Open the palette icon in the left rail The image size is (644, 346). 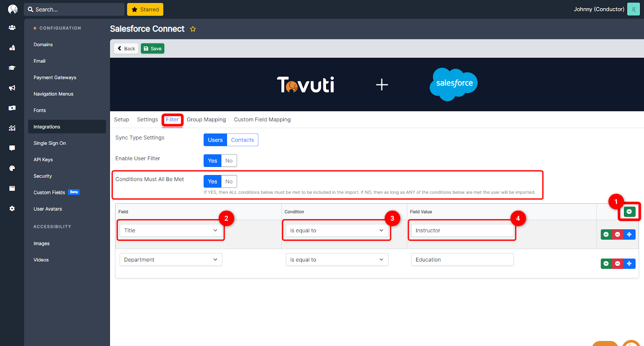[x=12, y=168]
